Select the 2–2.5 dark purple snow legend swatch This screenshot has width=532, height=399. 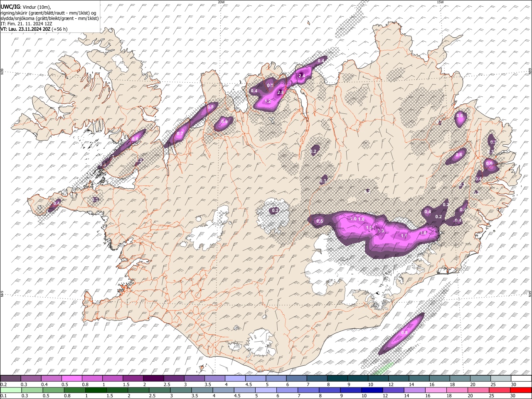pyautogui.click(x=153, y=378)
